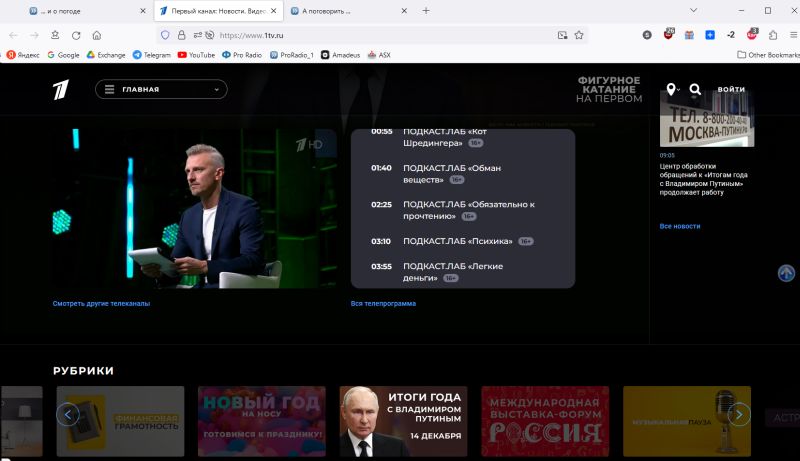Click the blue plus extension icon
Screen dimensions: 800x461
point(710,35)
